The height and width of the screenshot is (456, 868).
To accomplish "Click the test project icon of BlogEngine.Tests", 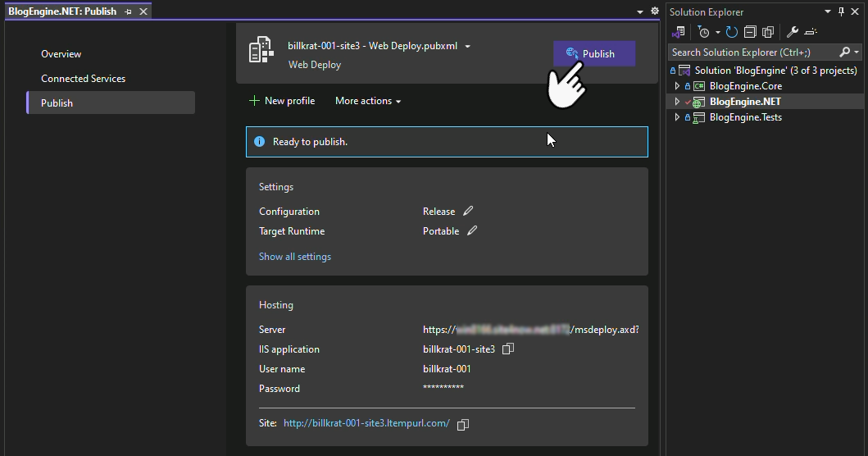I will click(x=699, y=117).
